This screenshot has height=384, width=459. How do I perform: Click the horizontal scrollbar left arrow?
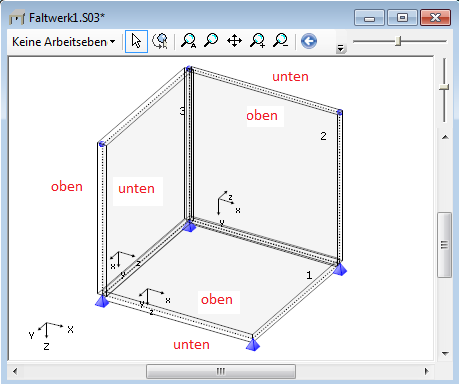point(15,371)
